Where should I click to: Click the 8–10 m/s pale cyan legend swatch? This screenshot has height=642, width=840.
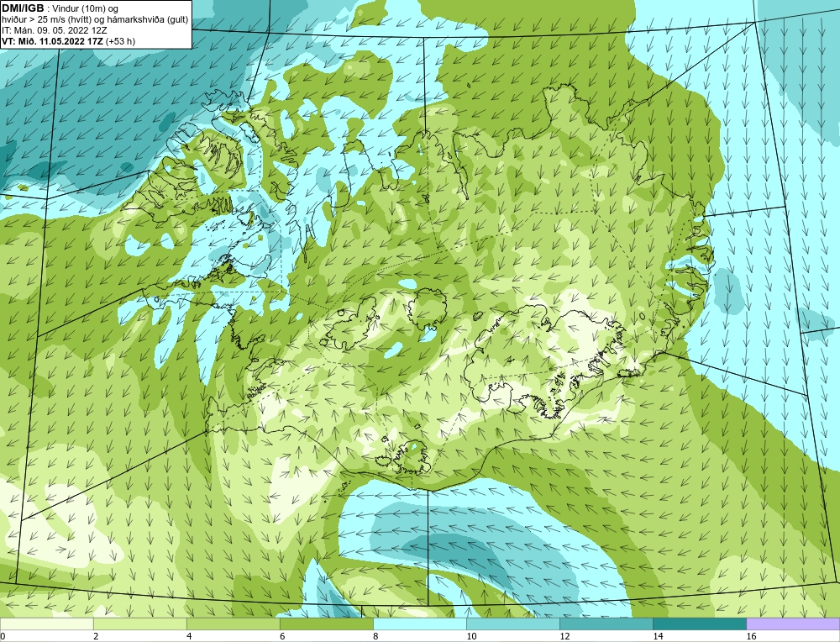(420, 624)
